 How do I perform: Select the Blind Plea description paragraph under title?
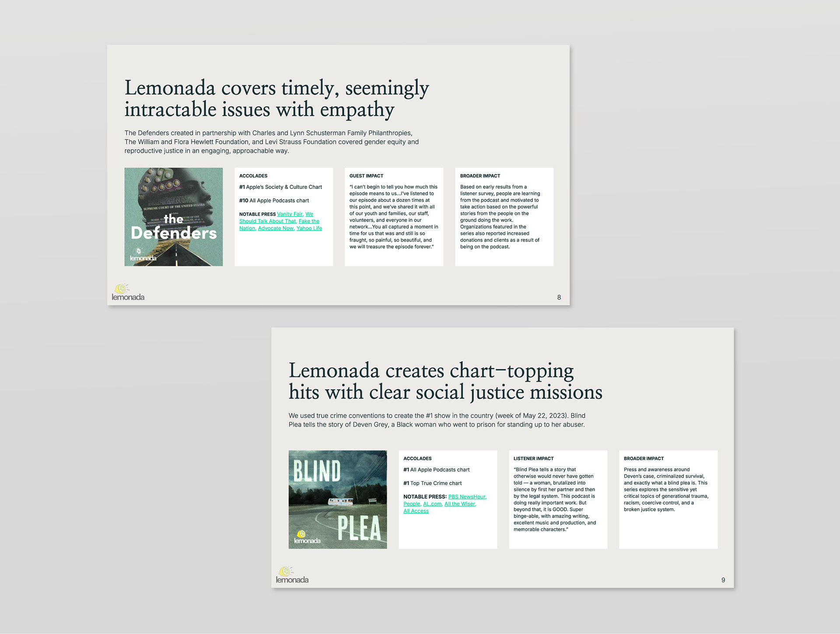tap(437, 420)
